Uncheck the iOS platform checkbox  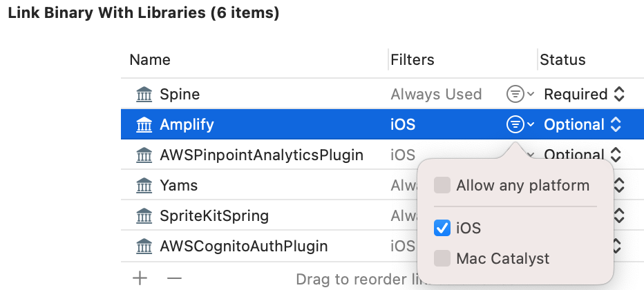442,229
